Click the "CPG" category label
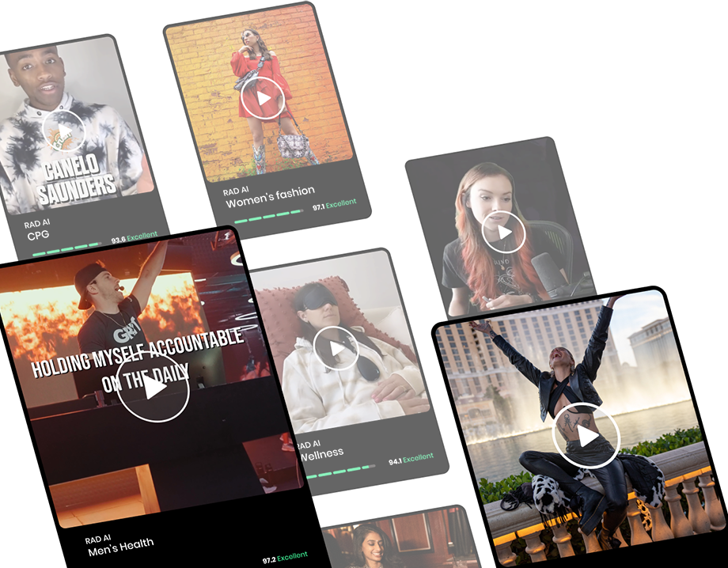This screenshot has height=568, width=728. [x=38, y=235]
